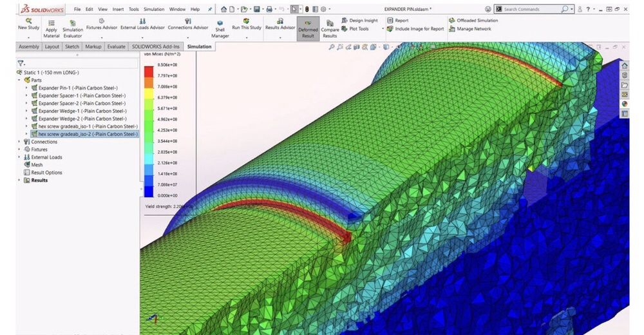The height and width of the screenshot is (335, 644).
Task: Expand Expander Pin-1 part
Action: point(26,88)
